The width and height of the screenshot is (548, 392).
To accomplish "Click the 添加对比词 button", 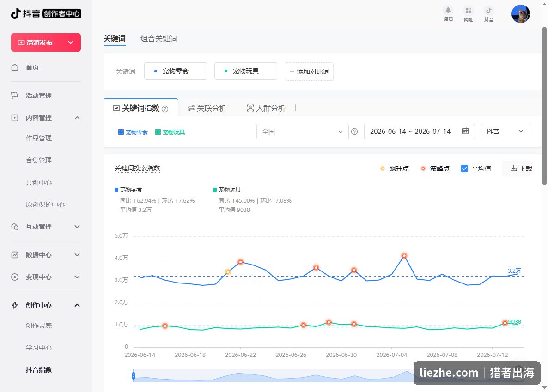I will point(309,72).
